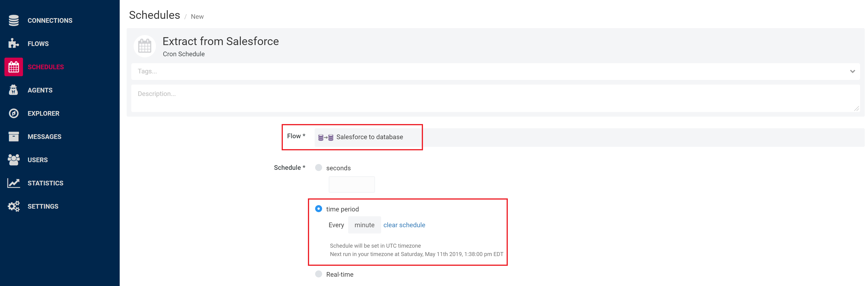Click into the Tags field
This screenshot has height=286, width=868.
pos(495,71)
